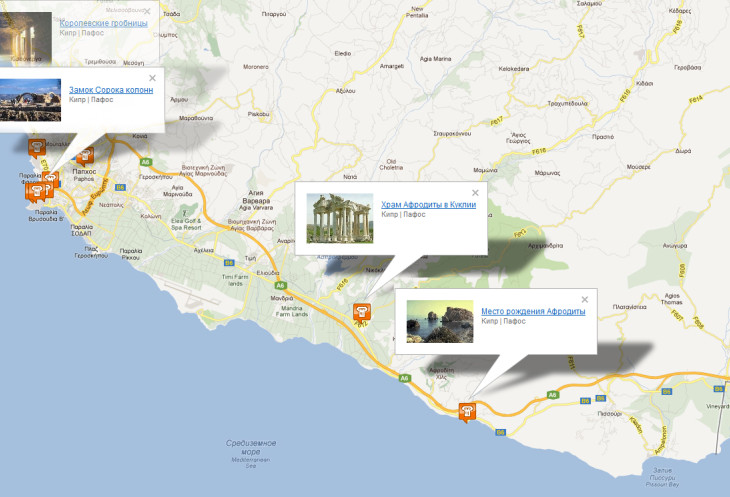The image size is (730, 497).
Task: Click the orange marker right of Пάφος label
Action: (x=86, y=155)
